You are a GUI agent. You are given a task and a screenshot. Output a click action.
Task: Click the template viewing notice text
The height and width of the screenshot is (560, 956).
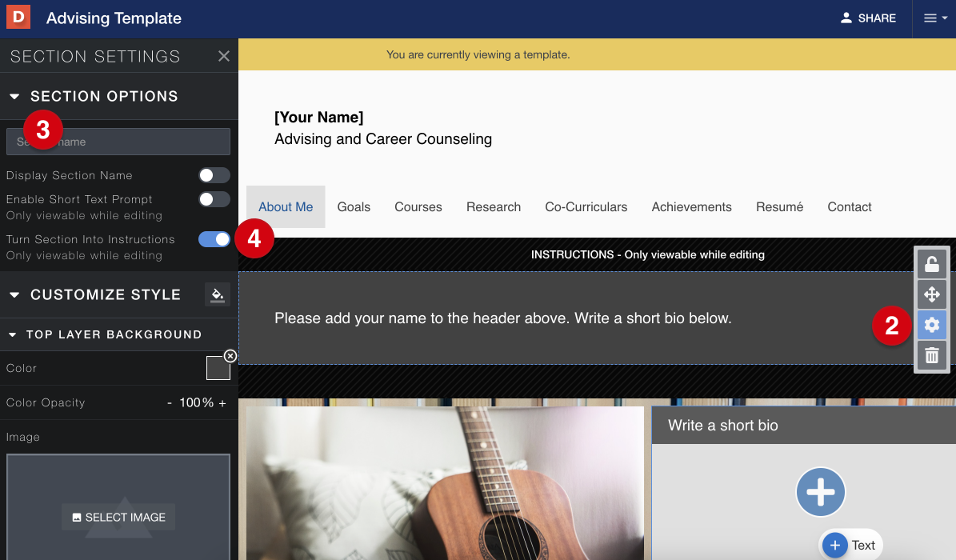click(478, 55)
